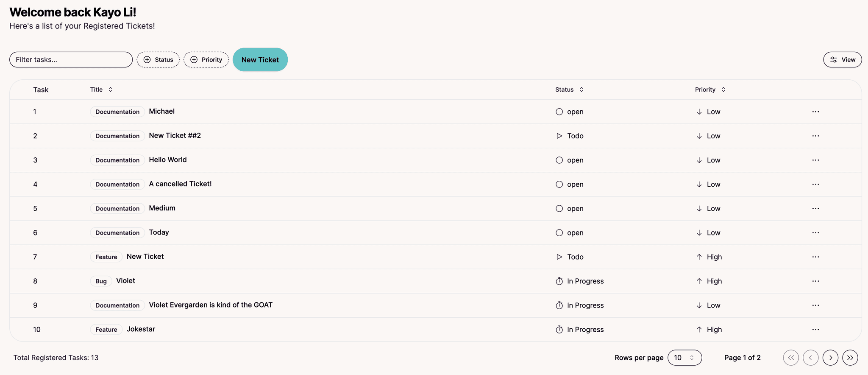Go to the previous page
Screen dimensions: 868x375
pyautogui.click(x=811, y=358)
